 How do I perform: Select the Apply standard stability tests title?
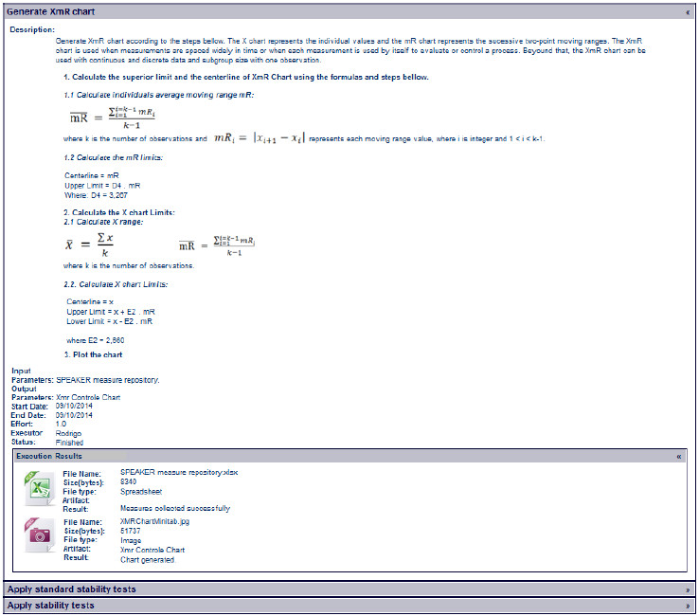tap(71, 589)
